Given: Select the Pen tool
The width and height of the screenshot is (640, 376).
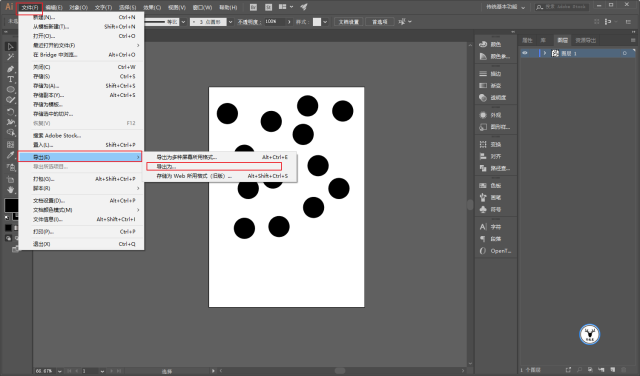Looking at the screenshot, I should pyautogui.click(x=10, y=69).
